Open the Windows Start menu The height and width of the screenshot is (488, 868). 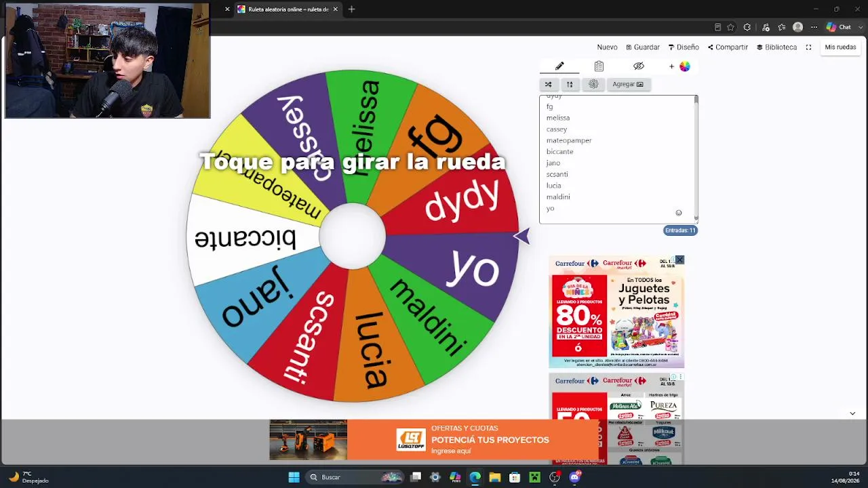coord(294,477)
